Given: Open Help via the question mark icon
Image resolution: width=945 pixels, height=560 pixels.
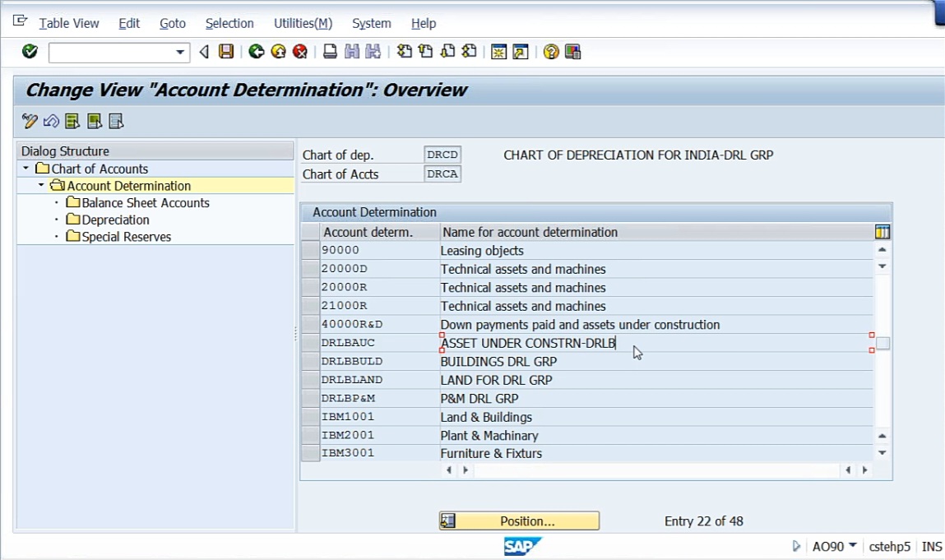Looking at the screenshot, I should (x=551, y=52).
